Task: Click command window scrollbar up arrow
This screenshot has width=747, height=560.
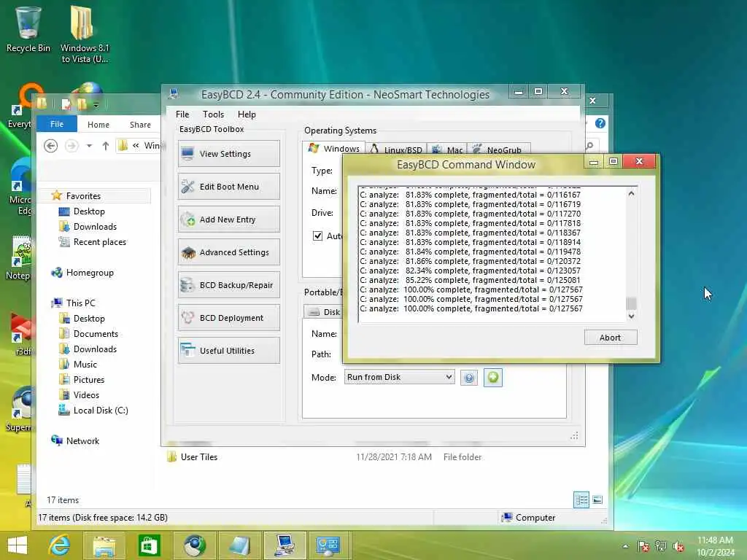Action: [x=631, y=193]
